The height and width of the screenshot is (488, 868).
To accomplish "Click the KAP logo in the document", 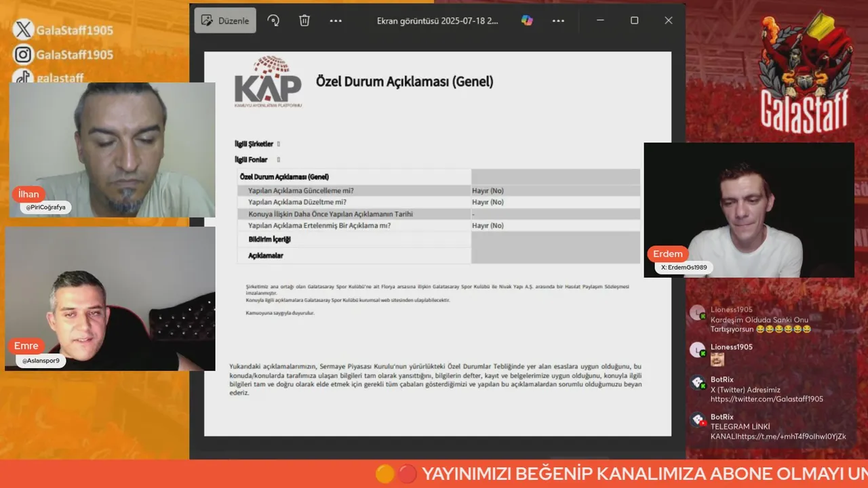I will 268,82.
